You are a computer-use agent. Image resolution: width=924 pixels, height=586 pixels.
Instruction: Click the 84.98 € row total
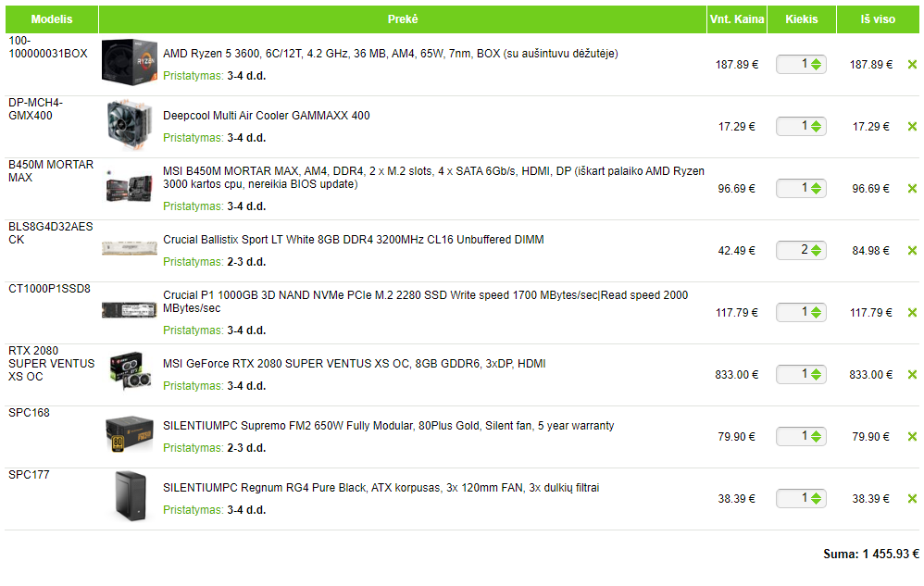[x=871, y=251]
